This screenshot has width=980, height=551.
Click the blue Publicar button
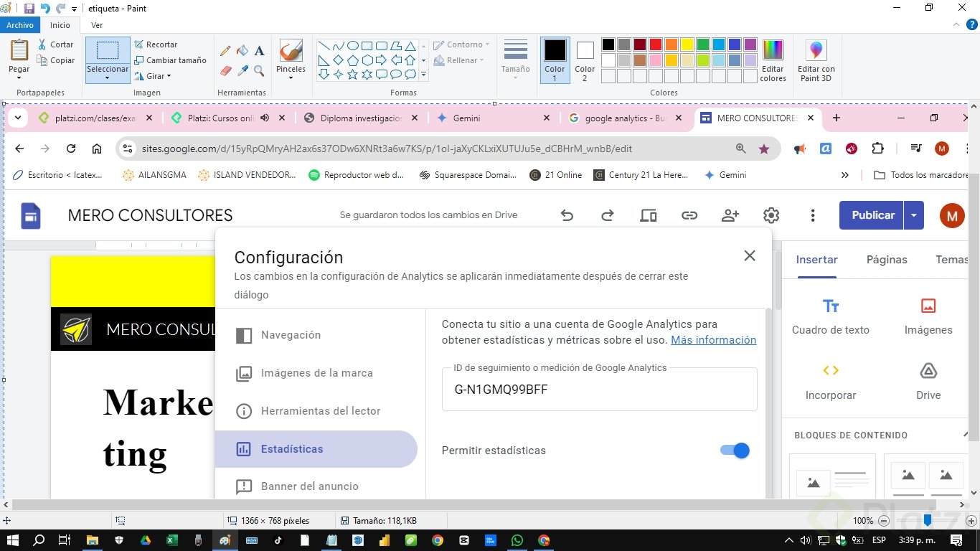pos(872,215)
